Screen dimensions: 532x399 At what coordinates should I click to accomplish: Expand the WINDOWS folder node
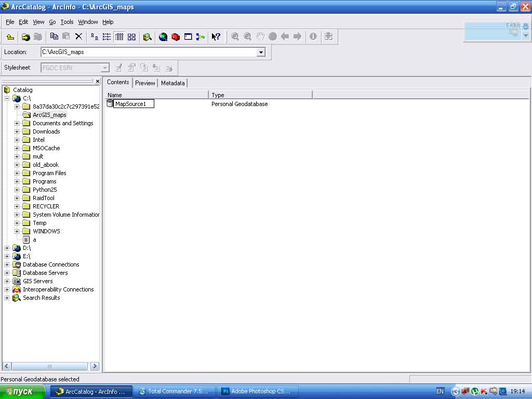click(x=17, y=231)
